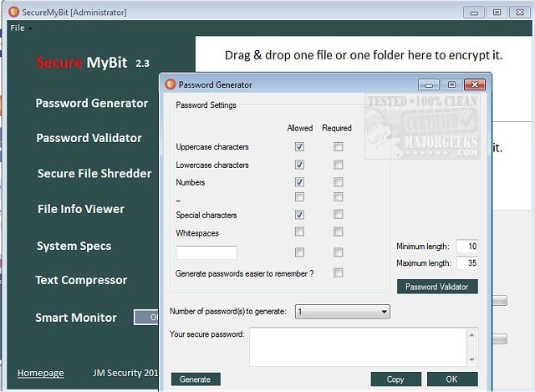Click the Password Generator dialog title icon
The height and width of the screenshot is (392, 535).
[x=170, y=84]
